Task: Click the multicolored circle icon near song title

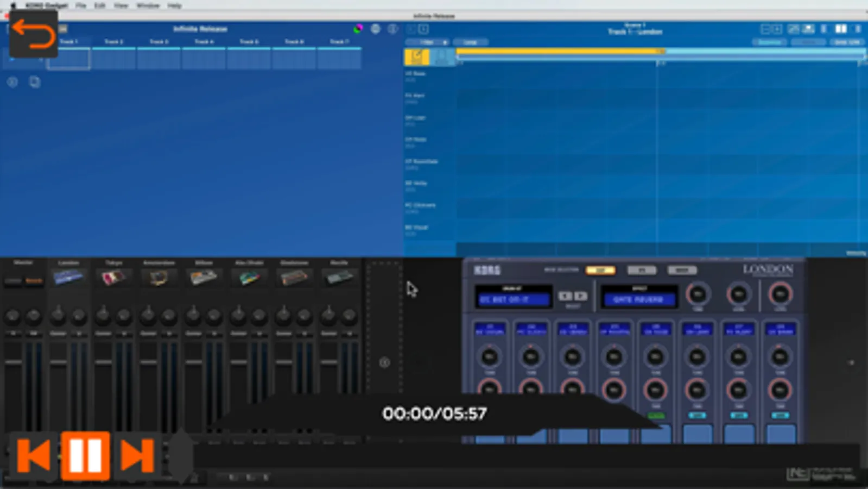Action: tap(358, 29)
